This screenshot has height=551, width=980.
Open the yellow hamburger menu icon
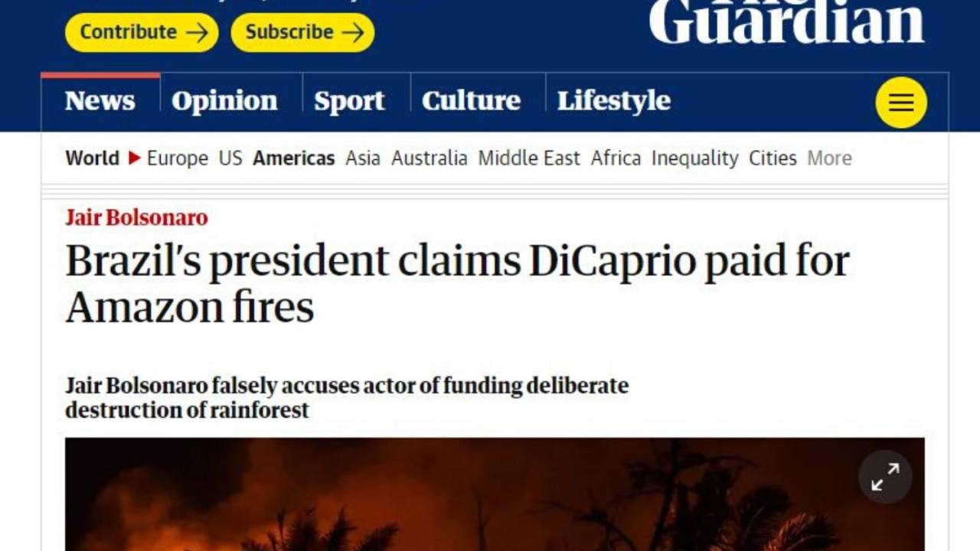click(901, 103)
